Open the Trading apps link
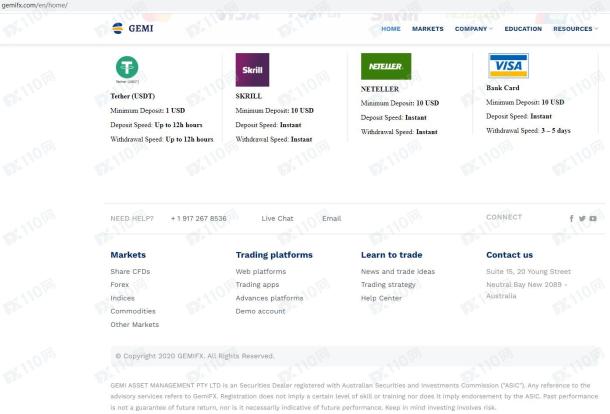 [257, 285]
